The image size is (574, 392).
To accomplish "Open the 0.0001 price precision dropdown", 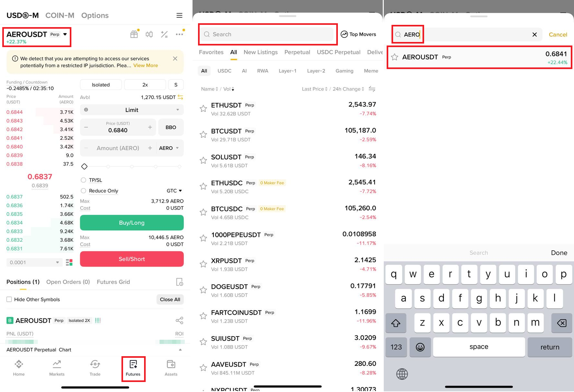I will (35, 262).
